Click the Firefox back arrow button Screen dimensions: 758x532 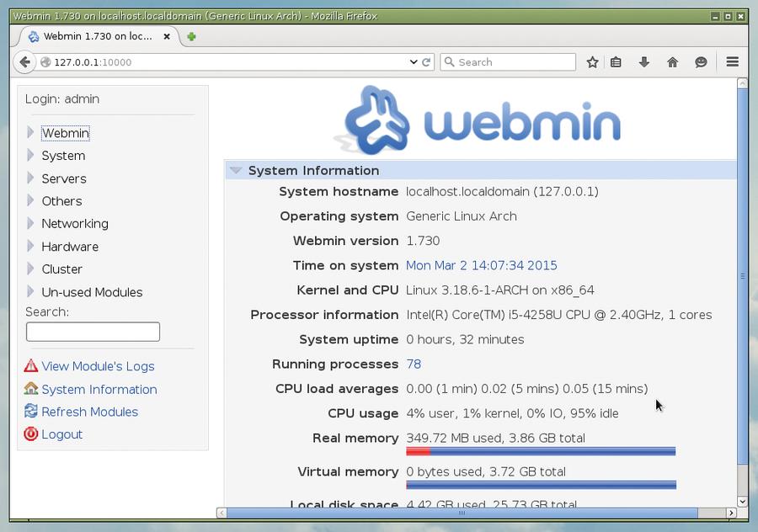[x=24, y=61]
